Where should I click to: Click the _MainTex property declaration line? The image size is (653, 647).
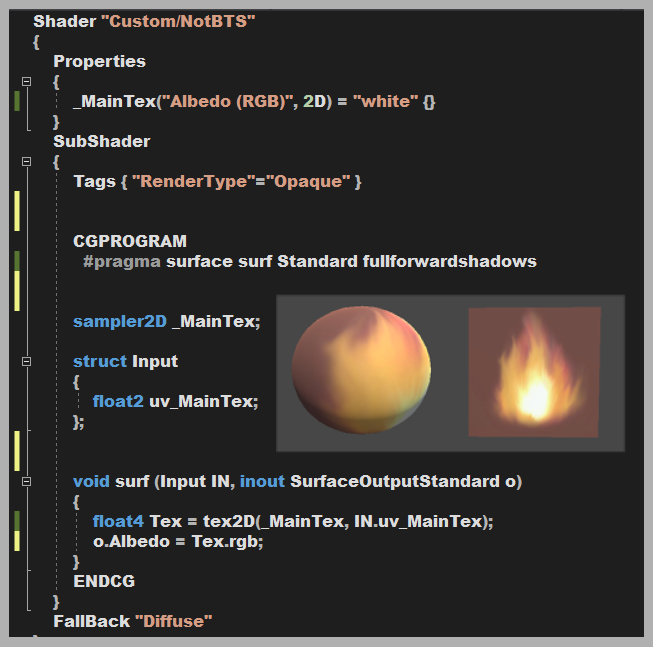[x=254, y=102]
